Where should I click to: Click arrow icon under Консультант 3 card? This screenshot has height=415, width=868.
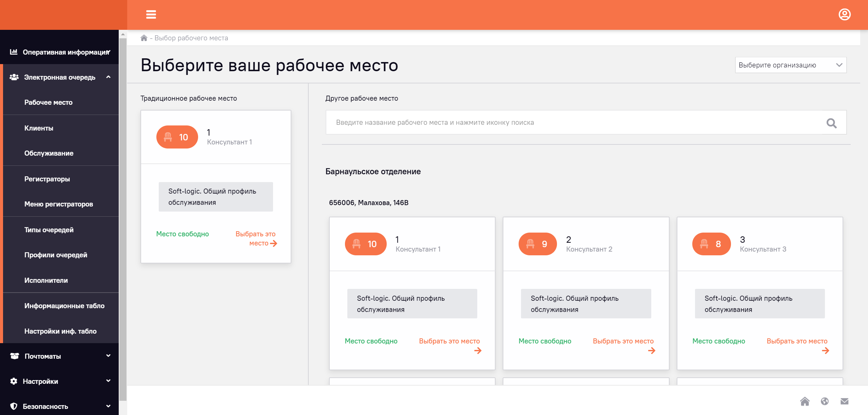pos(825,351)
